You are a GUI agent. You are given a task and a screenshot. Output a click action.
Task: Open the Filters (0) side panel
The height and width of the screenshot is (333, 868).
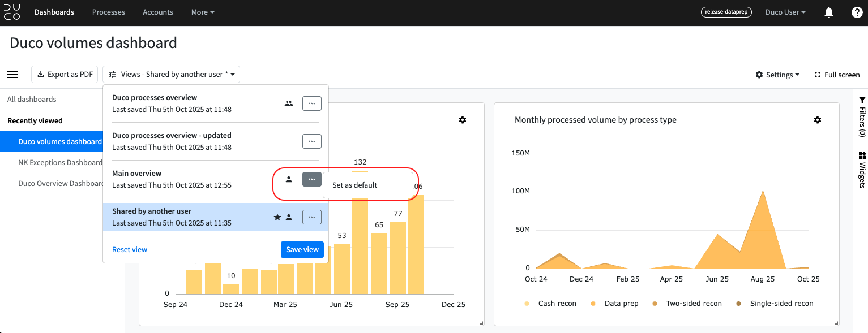point(862,117)
